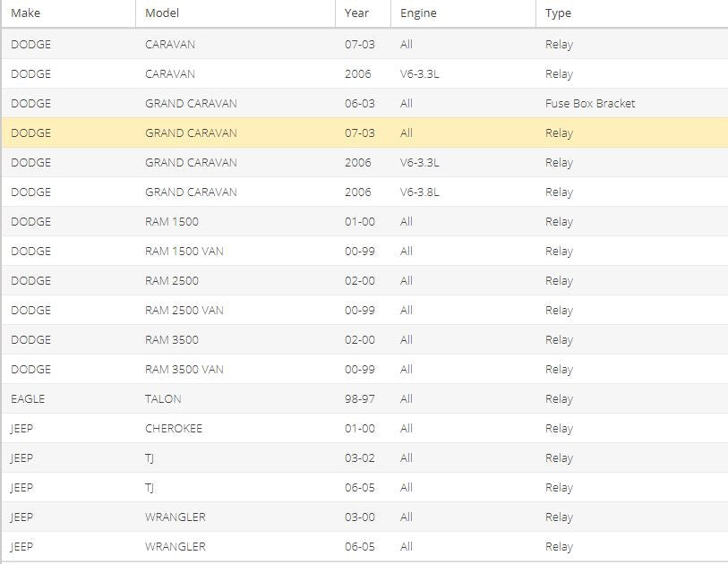Select the RAM 1500 01-00 row
This screenshot has height=564, width=728.
(365, 221)
